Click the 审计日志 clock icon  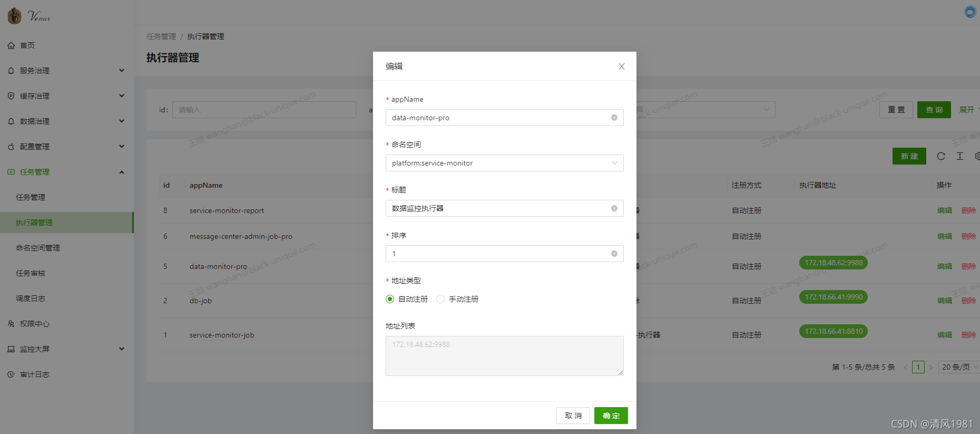tap(11, 374)
